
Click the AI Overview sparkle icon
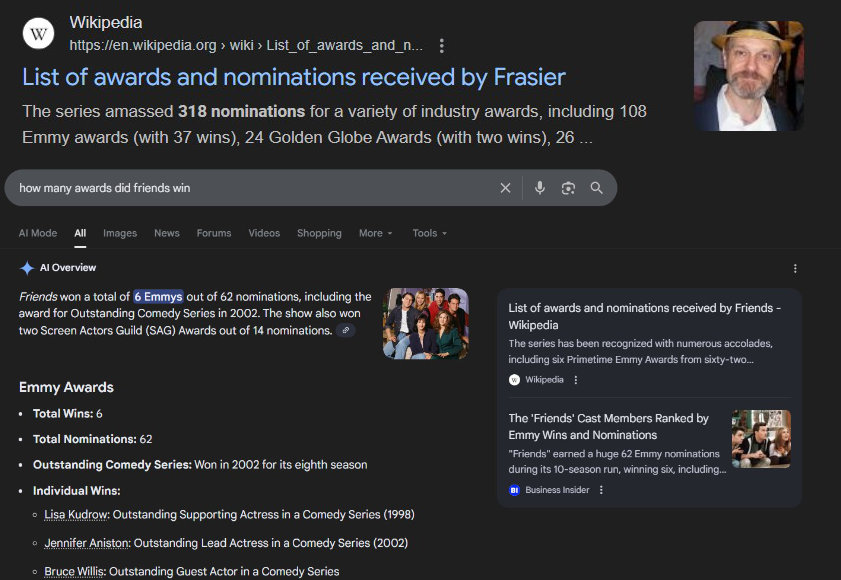[27, 268]
